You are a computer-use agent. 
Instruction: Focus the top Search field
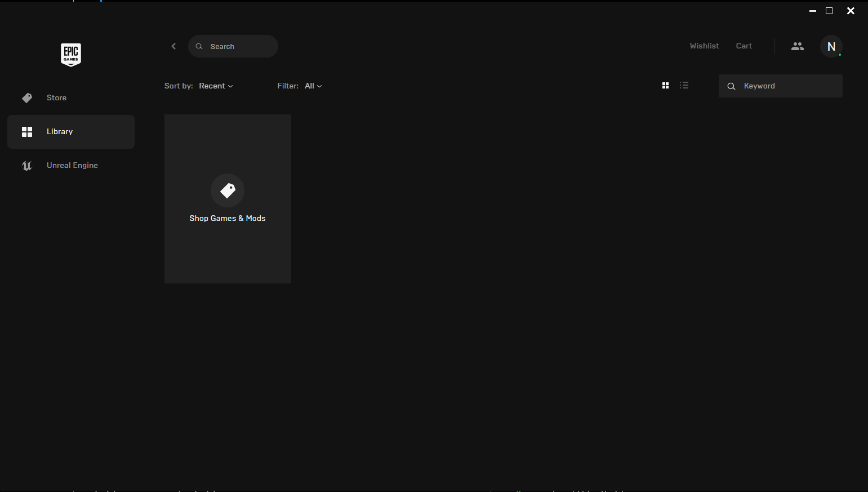coord(233,46)
